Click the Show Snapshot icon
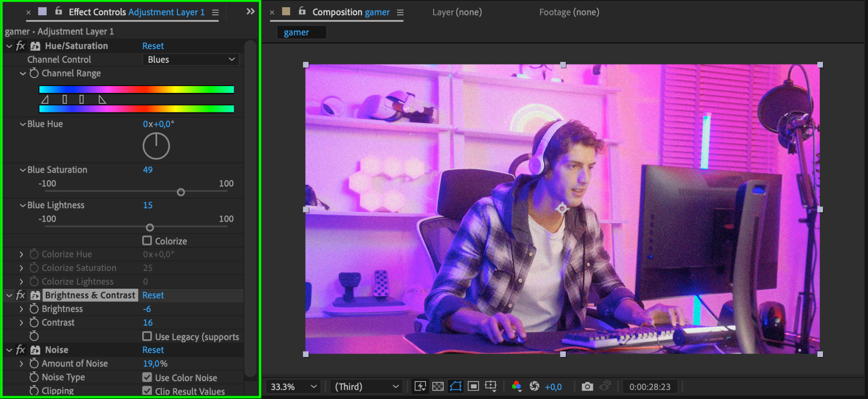The width and height of the screenshot is (868, 399). [605, 385]
